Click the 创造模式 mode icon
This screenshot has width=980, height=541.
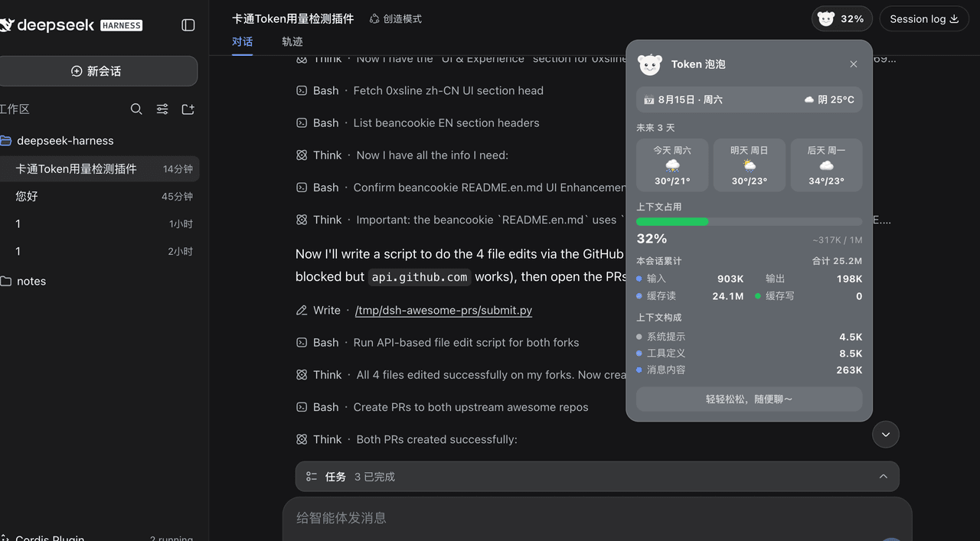click(x=374, y=18)
